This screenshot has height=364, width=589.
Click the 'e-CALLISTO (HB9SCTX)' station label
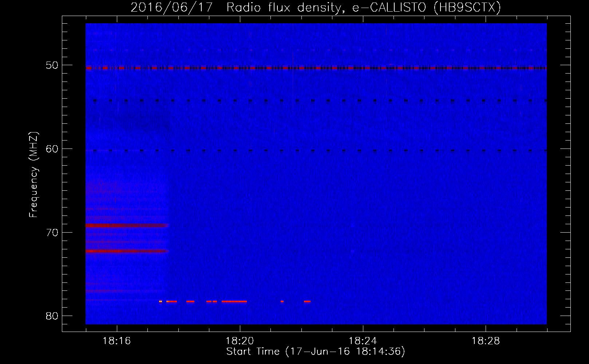tap(426, 7)
